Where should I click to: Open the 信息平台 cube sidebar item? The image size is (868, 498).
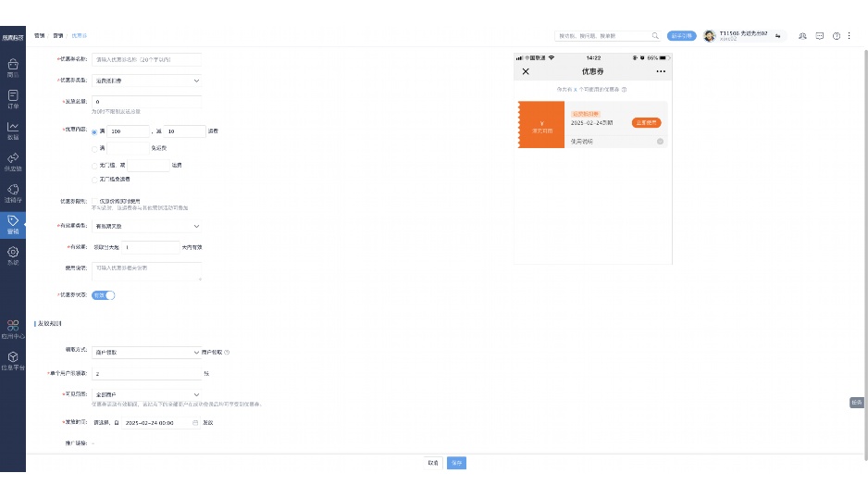pos(13,361)
